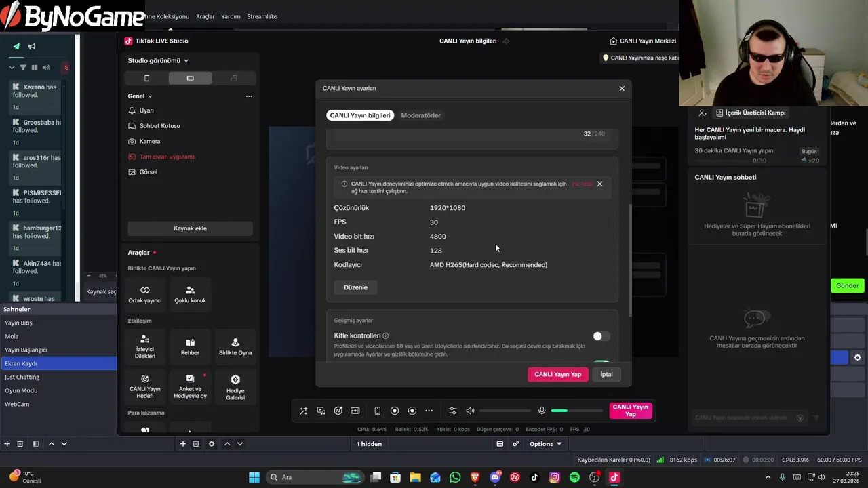The image size is (868, 488).
Task: Open audio mixer settings sliders icon
Action: [453, 411]
